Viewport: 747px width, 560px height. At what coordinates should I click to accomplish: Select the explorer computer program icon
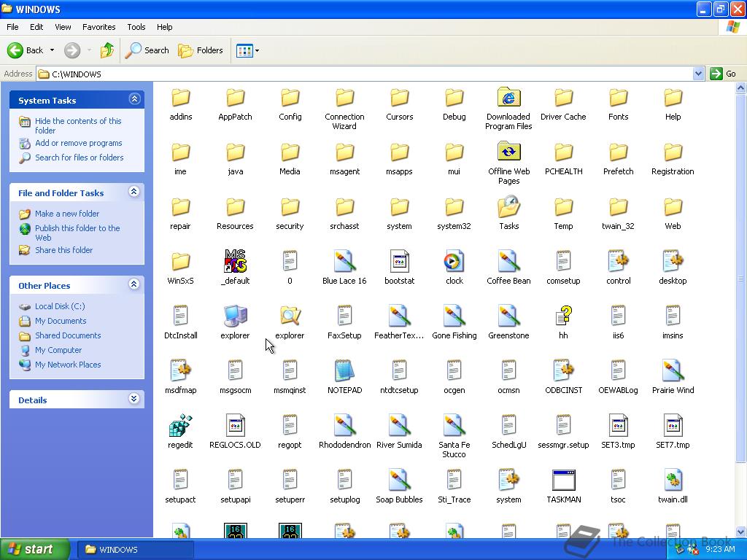(235, 316)
